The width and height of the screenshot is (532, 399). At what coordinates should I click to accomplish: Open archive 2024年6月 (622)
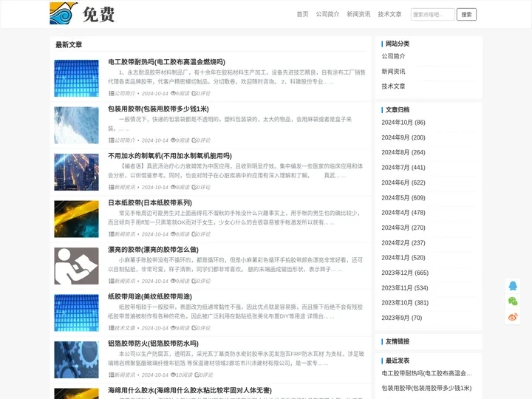tap(403, 183)
